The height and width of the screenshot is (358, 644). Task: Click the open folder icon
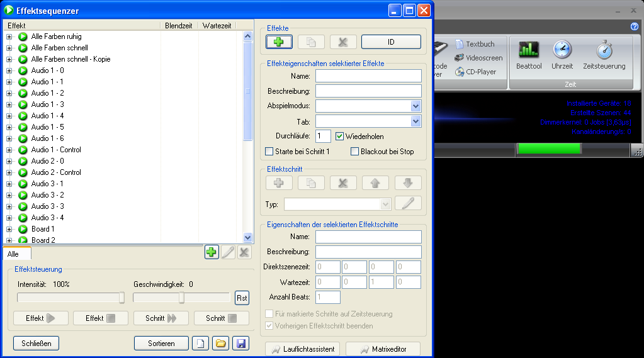pos(220,344)
